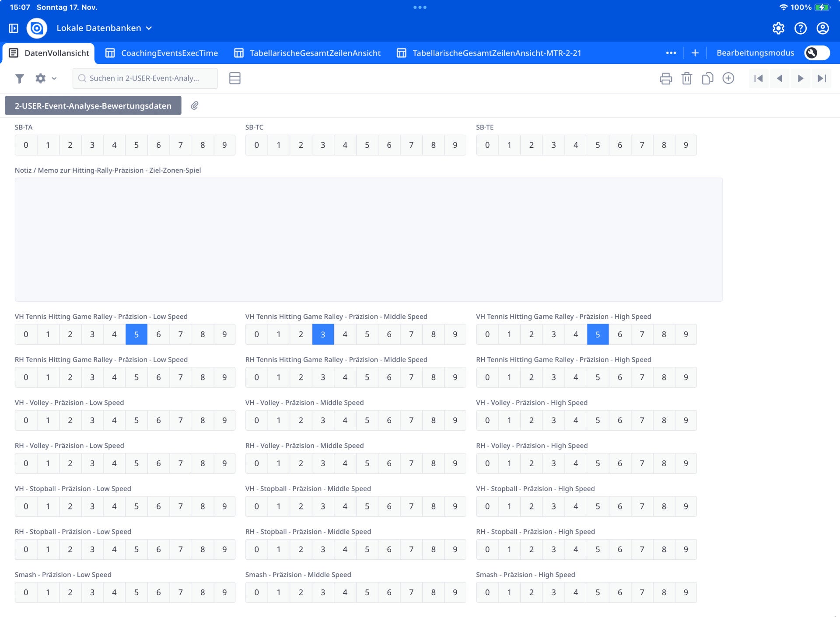Open the more tabs ellipsis menu
840x617 pixels.
671,53
